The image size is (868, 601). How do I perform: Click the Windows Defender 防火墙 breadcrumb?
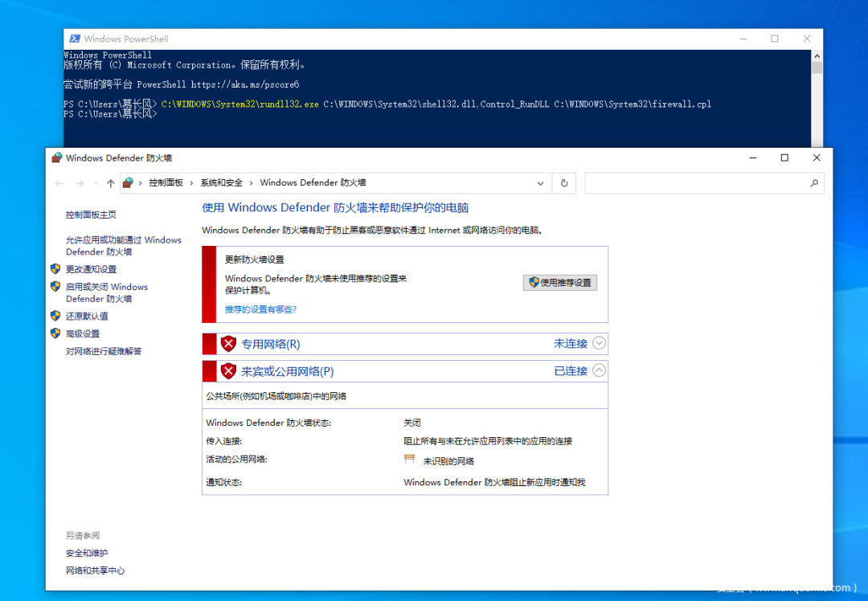[313, 182]
